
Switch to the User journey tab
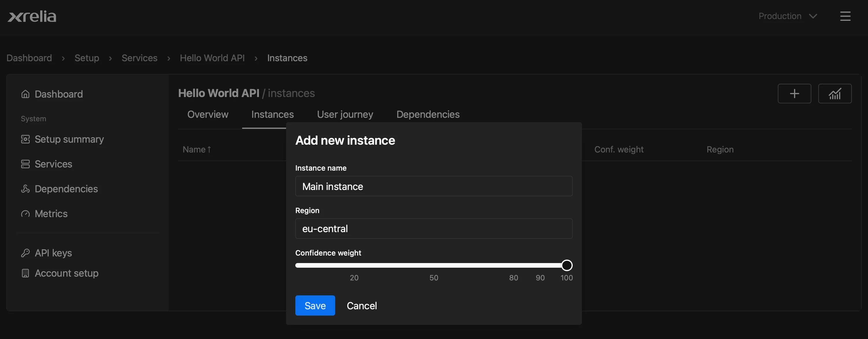click(345, 114)
